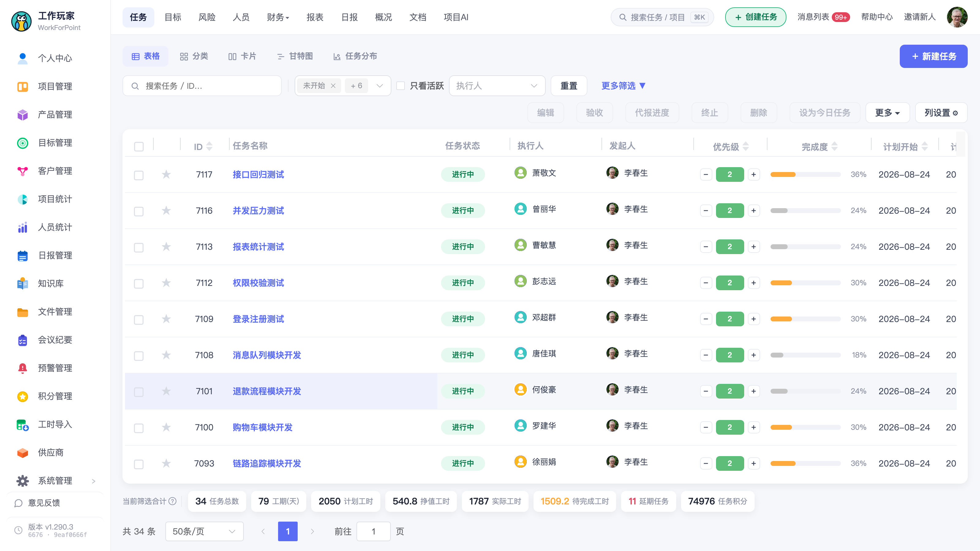Star task 7117 接口回归测试
Screen dimensions: 980x551
point(166,174)
